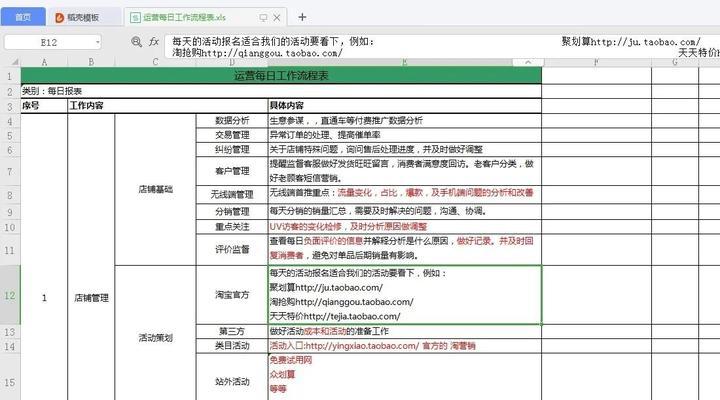
Task: Open the Name Box dropdown arrow
Action: pyautogui.click(x=97, y=43)
